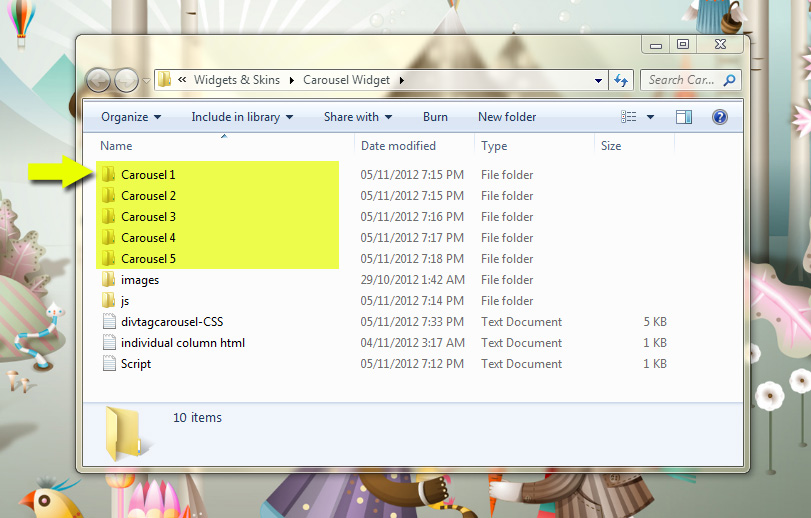Click the Back navigation arrow button

click(99, 80)
